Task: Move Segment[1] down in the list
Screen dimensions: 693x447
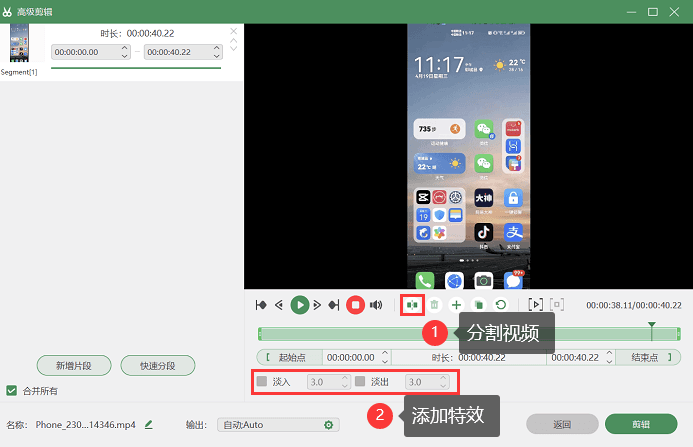Action: [x=234, y=48]
